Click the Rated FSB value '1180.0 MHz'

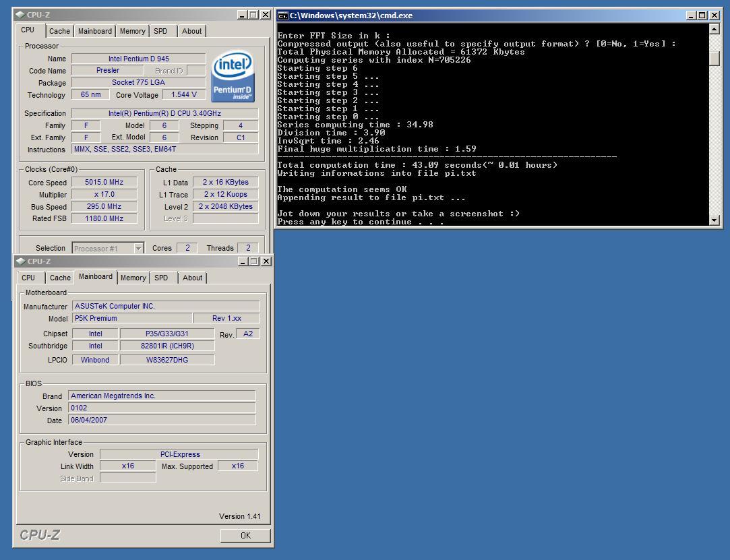pos(104,218)
